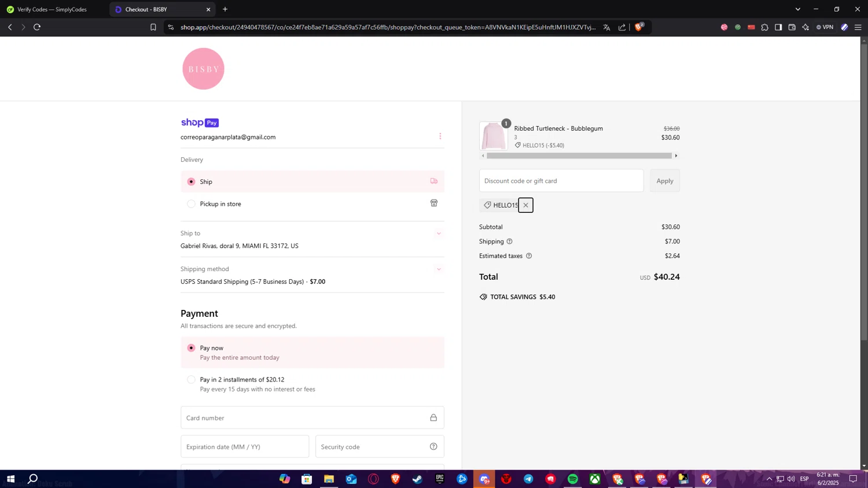868x488 pixels.
Task: Toggle the browser sidebar panel
Action: click(778, 27)
